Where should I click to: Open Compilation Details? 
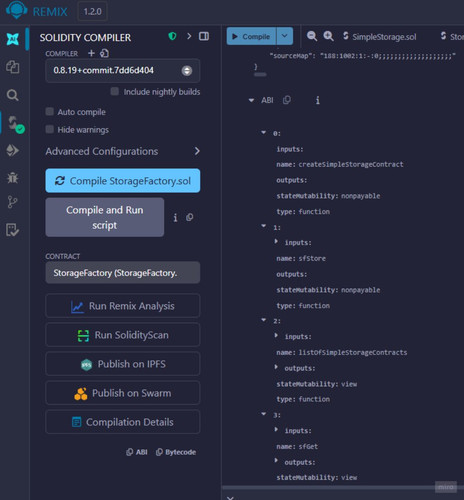tap(123, 422)
